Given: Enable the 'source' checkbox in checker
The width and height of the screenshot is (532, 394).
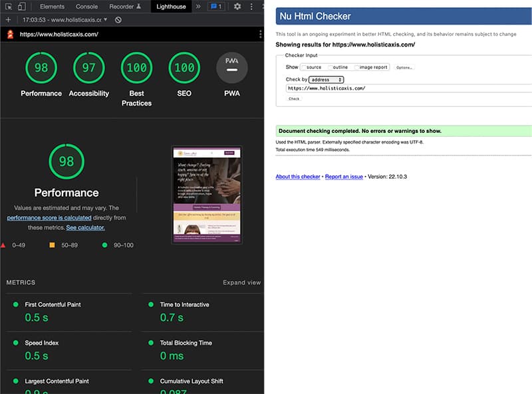Looking at the screenshot, I should [x=305, y=67].
